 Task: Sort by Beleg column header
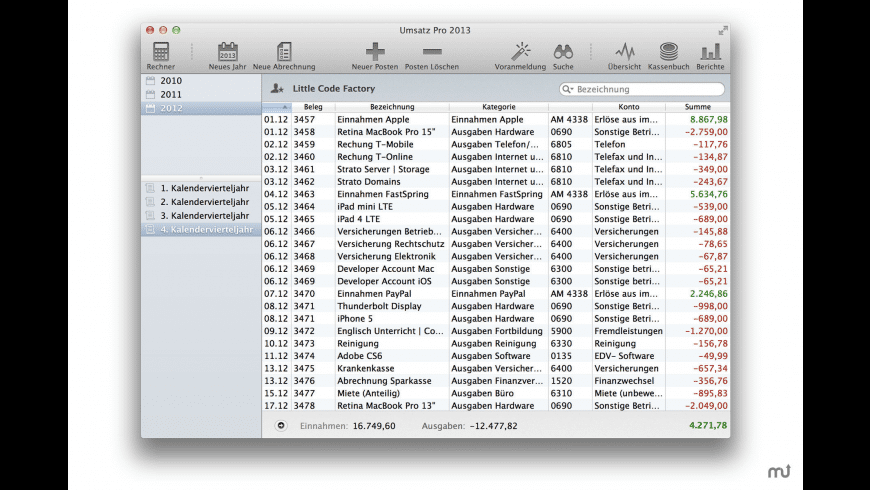point(313,107)
